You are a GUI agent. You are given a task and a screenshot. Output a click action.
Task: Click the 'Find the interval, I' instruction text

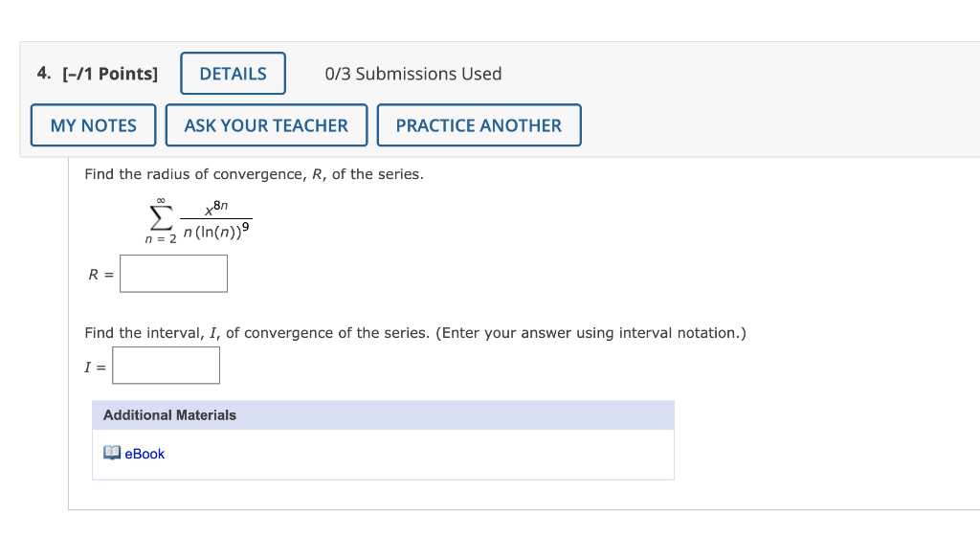(415, 333)
